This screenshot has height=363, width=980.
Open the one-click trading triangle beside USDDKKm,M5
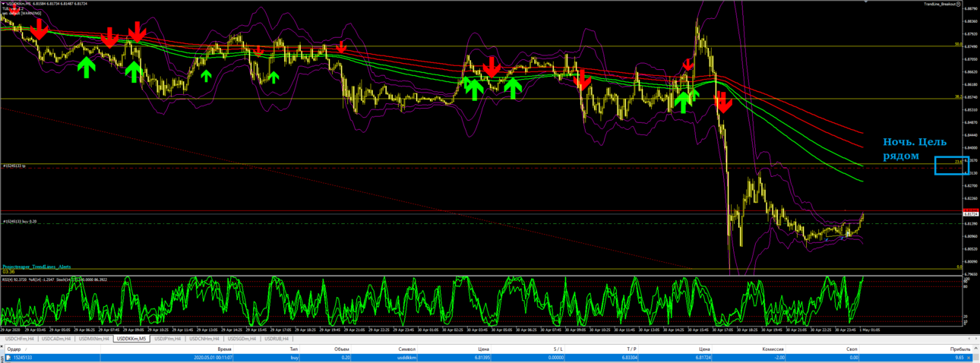pos(3,4)
